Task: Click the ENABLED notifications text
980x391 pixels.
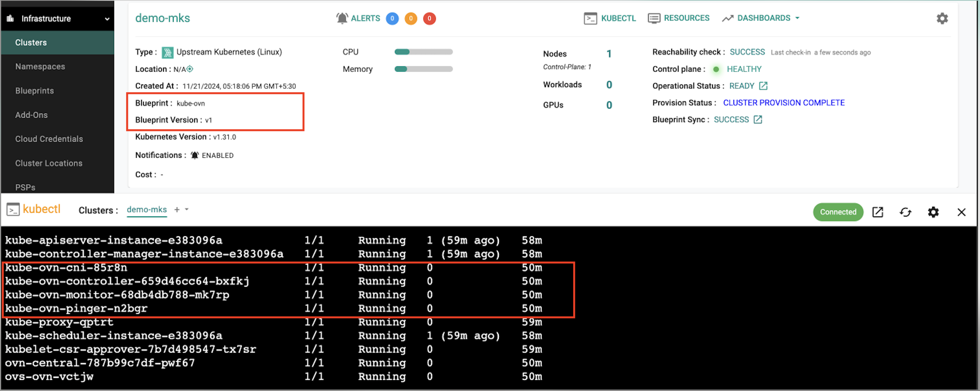Action: click(x=217, y=156)
